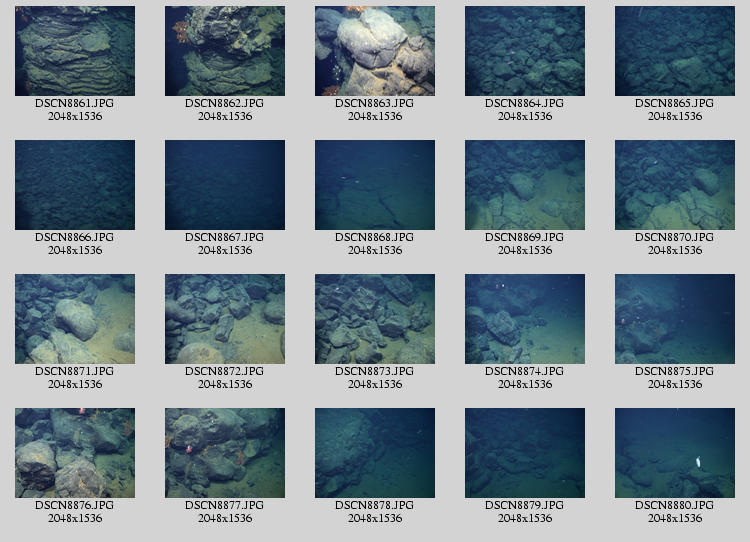Click the DSCN8868.JPG thumbnail image

click(x=375, y=185)
